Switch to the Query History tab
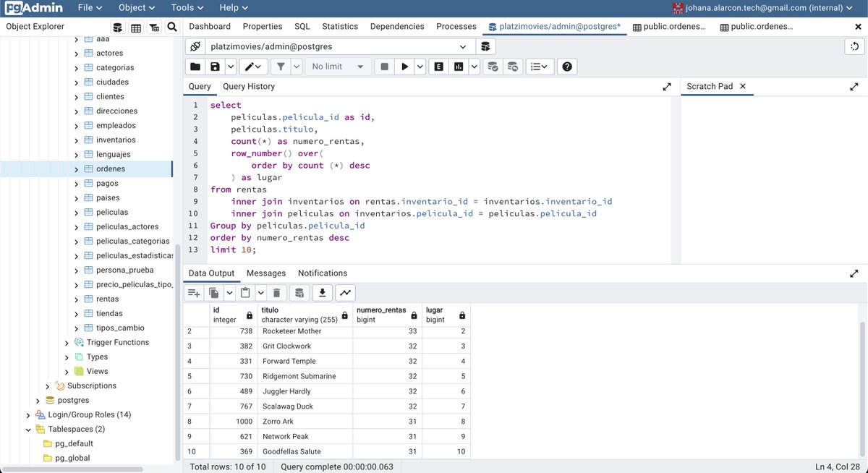This screenshot has width=868, height=473. click(x=249, y=86)
